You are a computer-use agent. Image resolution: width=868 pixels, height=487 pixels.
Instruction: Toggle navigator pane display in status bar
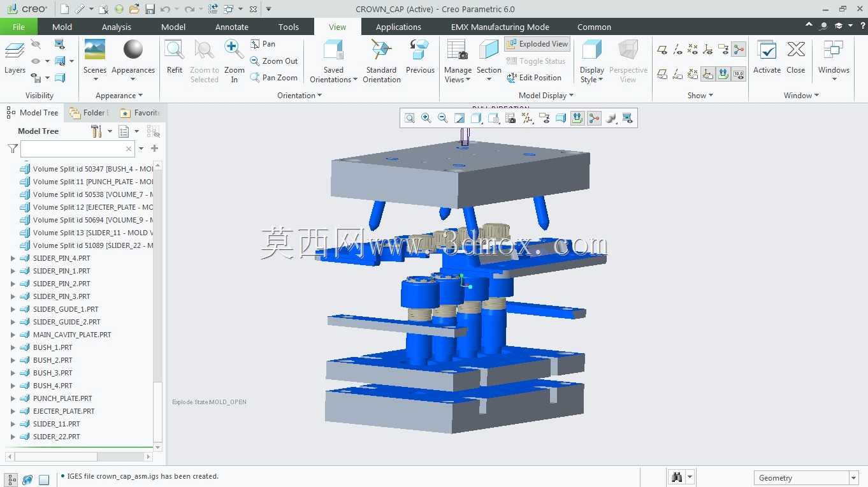11,479
